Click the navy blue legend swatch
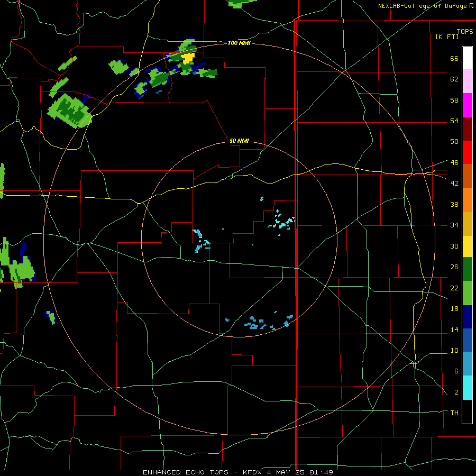 tap(467, 317)
